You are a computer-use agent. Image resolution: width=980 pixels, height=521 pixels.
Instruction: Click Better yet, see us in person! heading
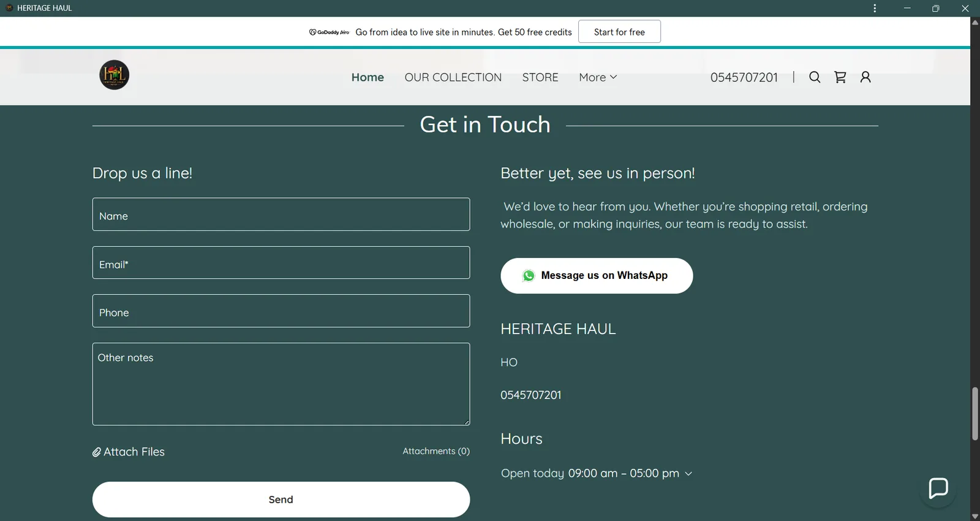(x=598, y=173)
